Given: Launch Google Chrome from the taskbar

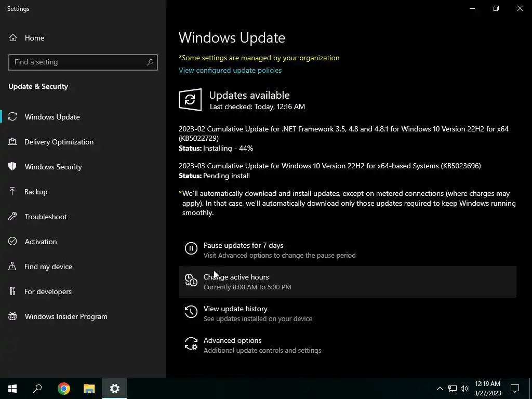Looking at the screenshot, I should point(64,389).
